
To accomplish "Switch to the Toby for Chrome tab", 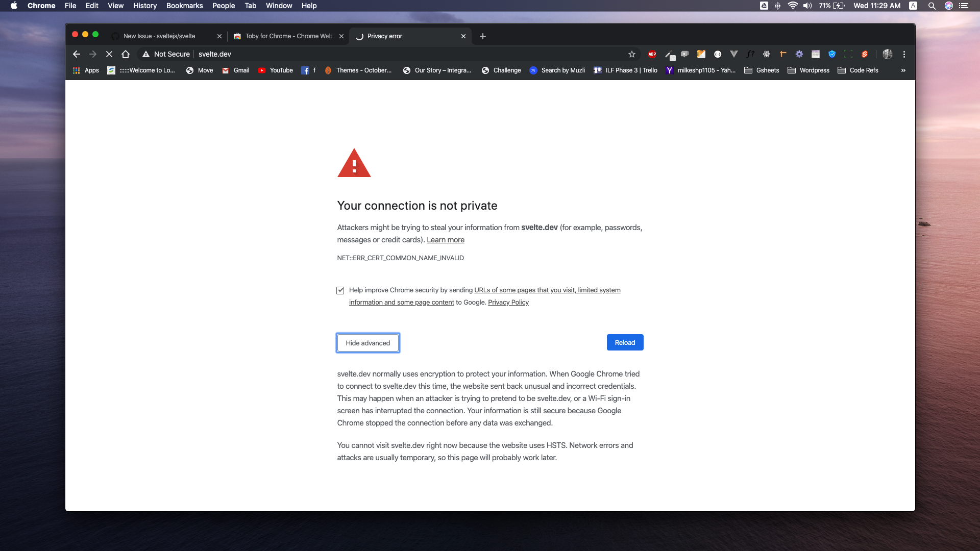I will click(283, 36).
